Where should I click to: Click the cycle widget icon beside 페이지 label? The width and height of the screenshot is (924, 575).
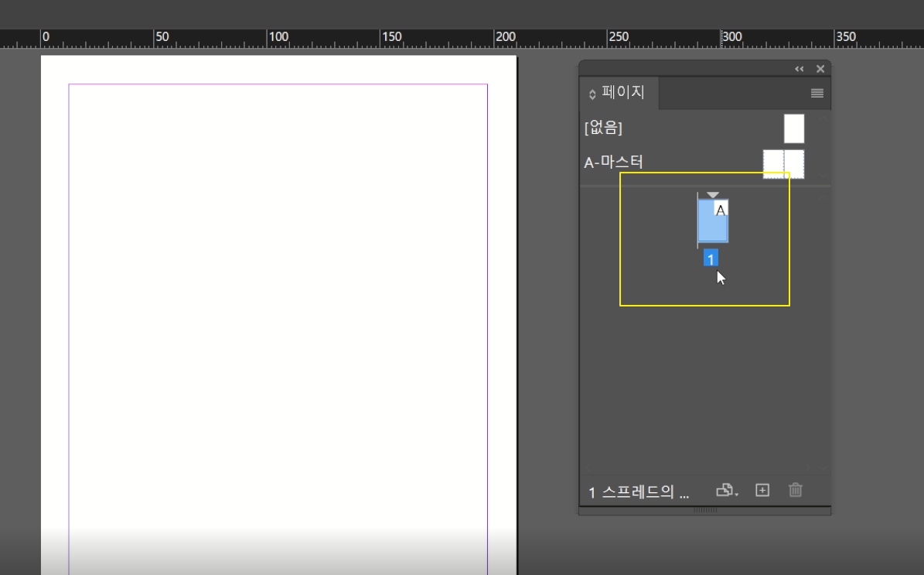591,92
